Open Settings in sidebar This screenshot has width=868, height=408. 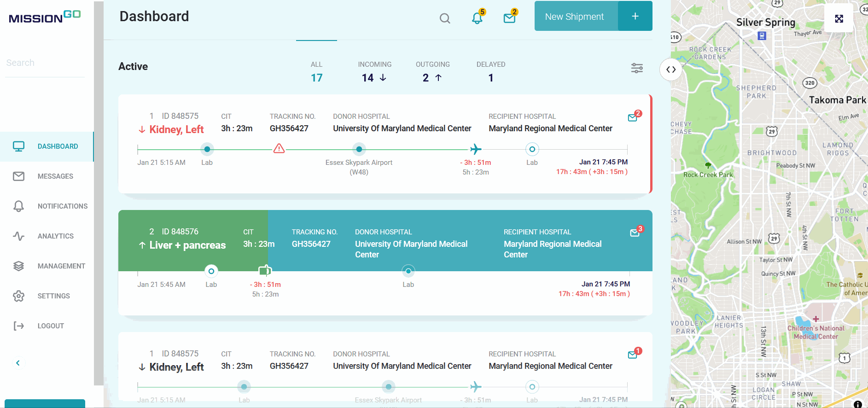pyautogui.click(x=47, y=296)
